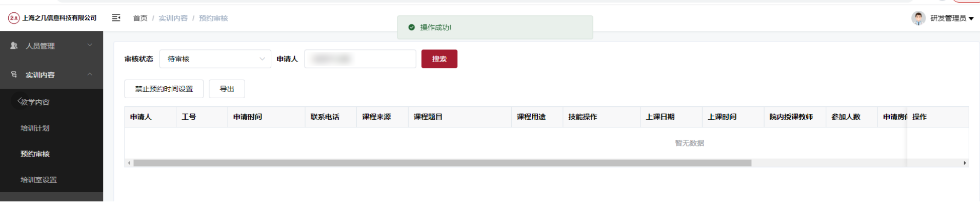
Task: Collapse the 实训内容 menu chevron
Action: (90, 74)
